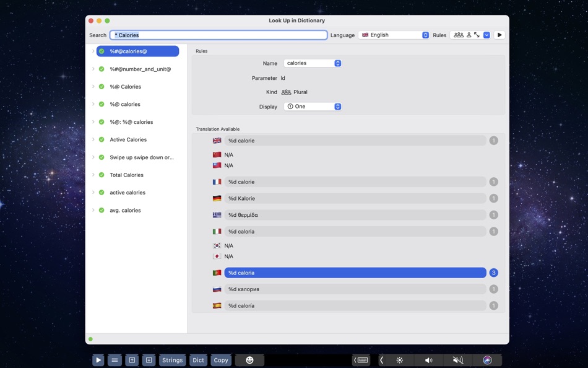This screenshot has height=368, width=588.
Task: Click the China flag icon with N/A
Action: tap(217, 154)
